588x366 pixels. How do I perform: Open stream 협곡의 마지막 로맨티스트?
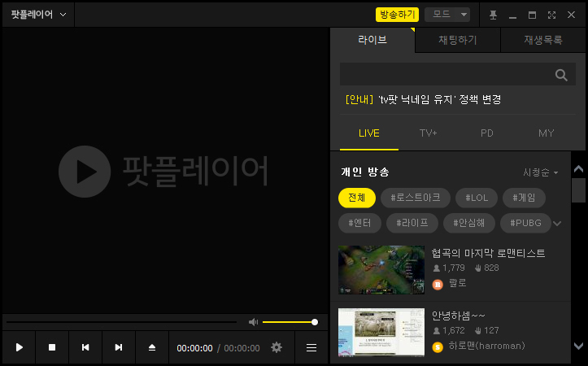point(488,254)
